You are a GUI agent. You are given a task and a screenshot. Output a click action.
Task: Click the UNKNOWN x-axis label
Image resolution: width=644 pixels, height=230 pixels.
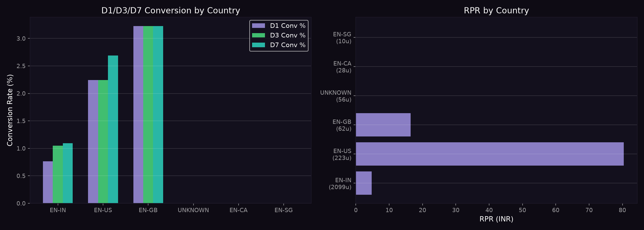[193, 210]
